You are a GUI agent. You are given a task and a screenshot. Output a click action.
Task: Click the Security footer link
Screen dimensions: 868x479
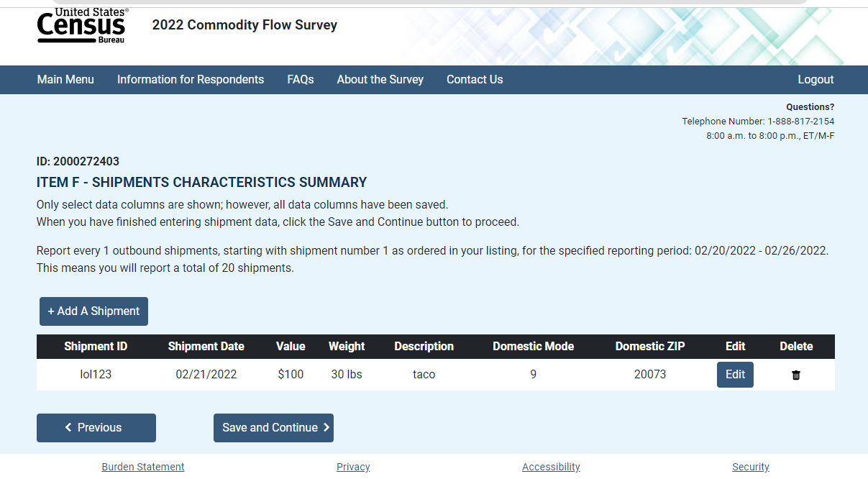coord(750,467)
